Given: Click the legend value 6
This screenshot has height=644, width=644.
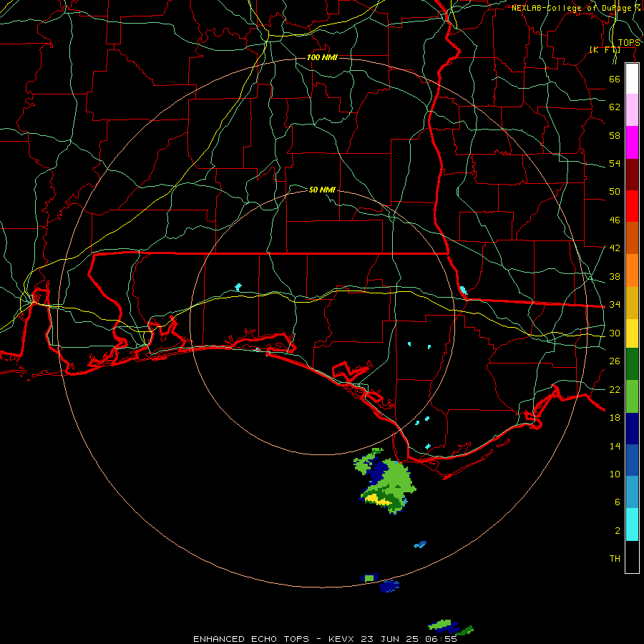Looking at the screenshot, I should (618, 502).
